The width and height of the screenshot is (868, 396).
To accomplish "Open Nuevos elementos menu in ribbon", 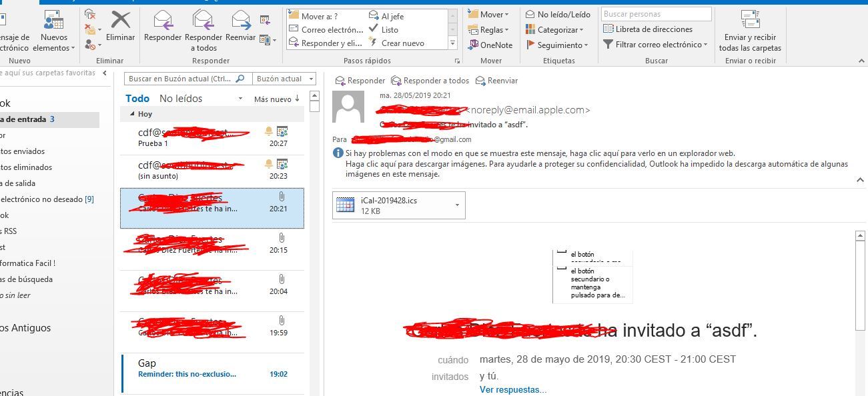I will (x=53, y=31).
